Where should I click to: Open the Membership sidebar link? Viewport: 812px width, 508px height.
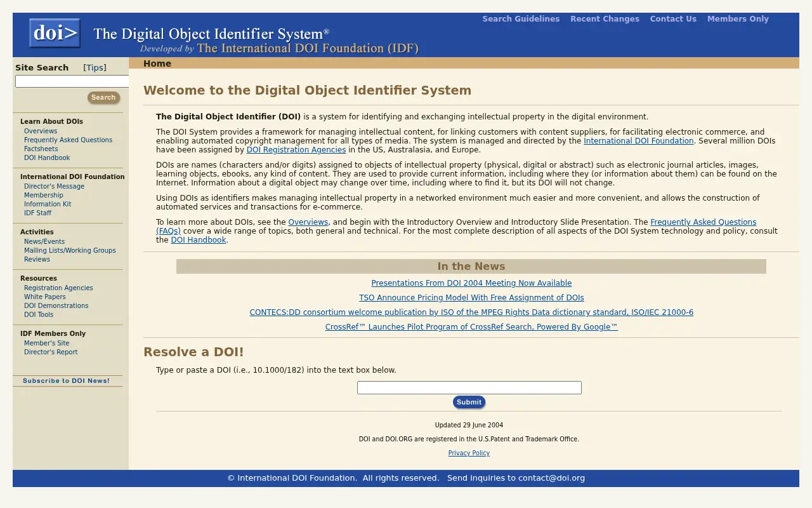44,196
